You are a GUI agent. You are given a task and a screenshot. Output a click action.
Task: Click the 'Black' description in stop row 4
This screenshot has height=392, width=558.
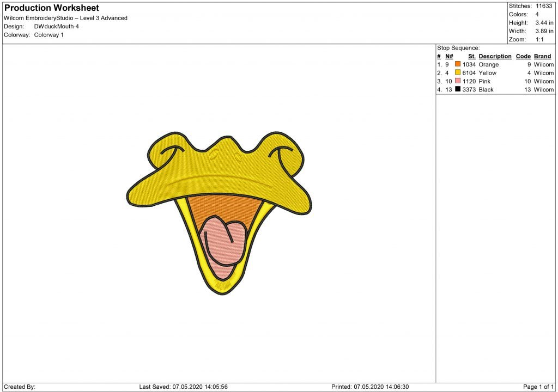(x=486, y=90)
